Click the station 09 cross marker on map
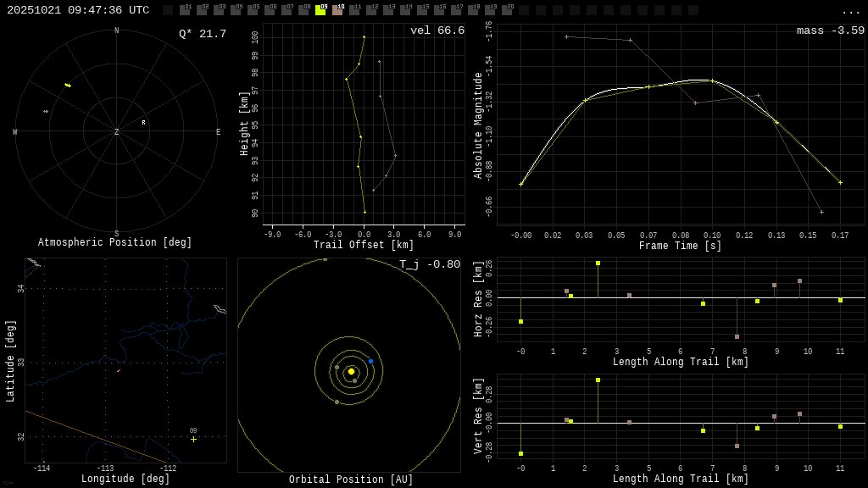This screenshot has width=868, height=488. click(193, 439)
